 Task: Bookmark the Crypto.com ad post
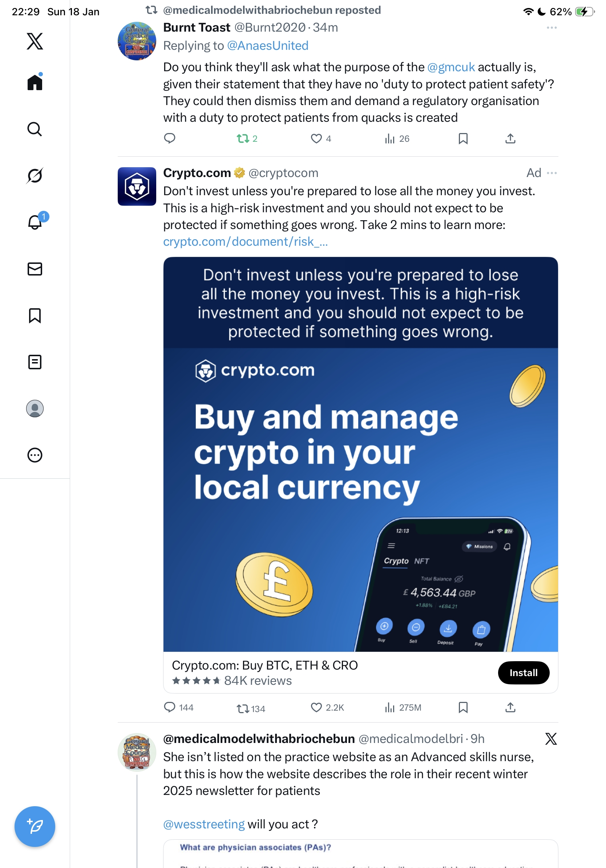pos(463,707)
